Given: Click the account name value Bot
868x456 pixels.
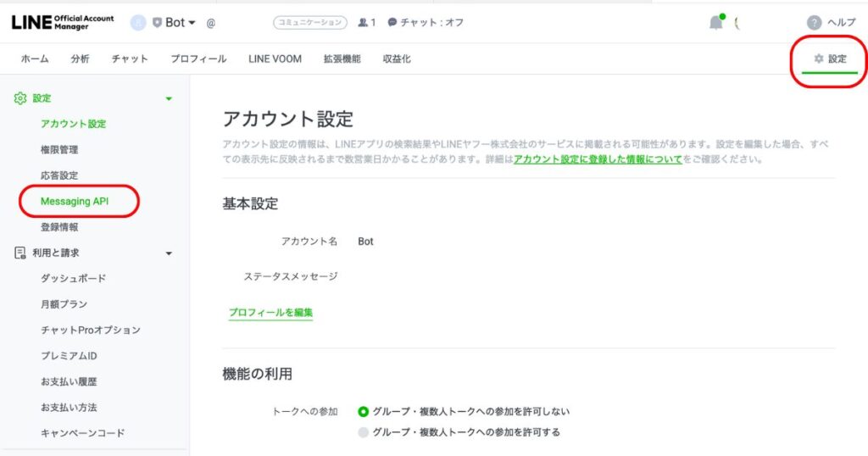Looking at the screenshot, I should click(x=365, y=242).
